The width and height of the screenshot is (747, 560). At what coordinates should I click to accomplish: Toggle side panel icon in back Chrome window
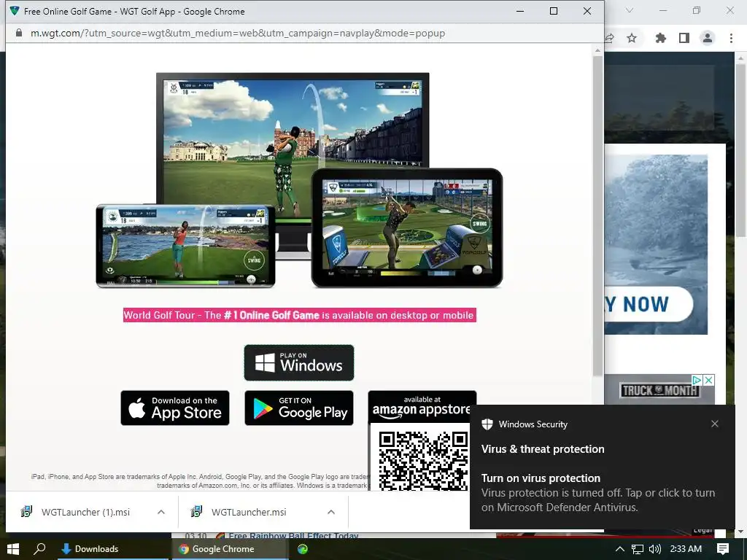[x=684, y=38]
